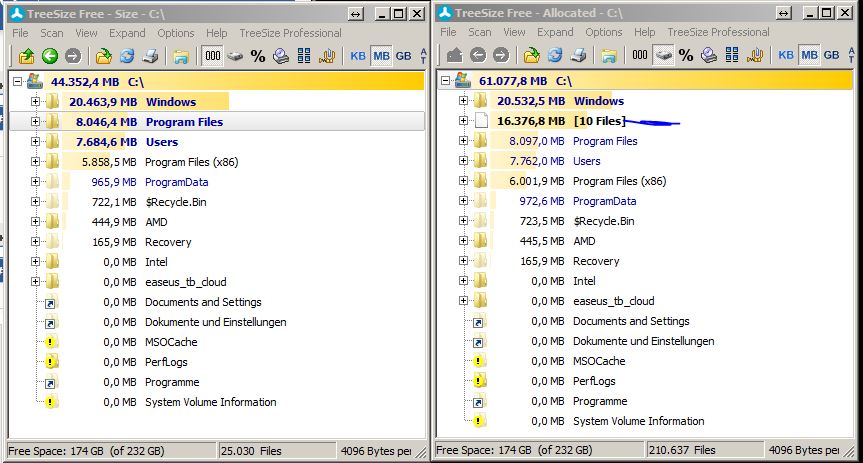Click green Back arrow in Size window
863x463 pixels.
click(50, 56)
